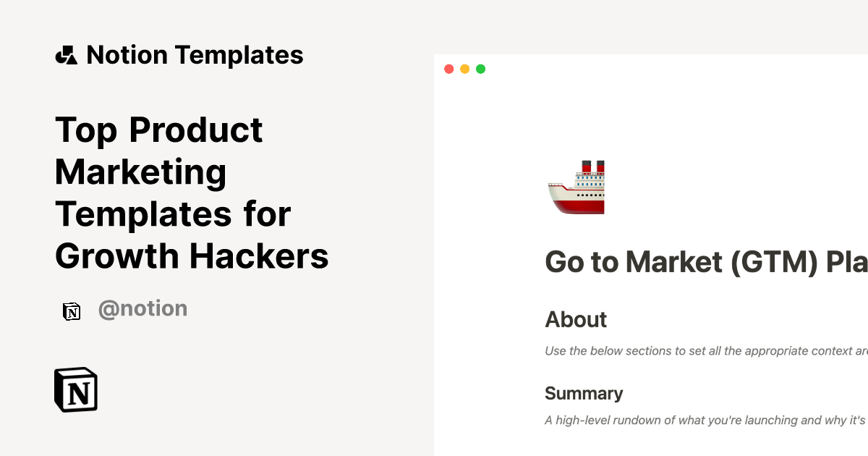Click the Notion Templates shapes logo icon

coord(67,55)
